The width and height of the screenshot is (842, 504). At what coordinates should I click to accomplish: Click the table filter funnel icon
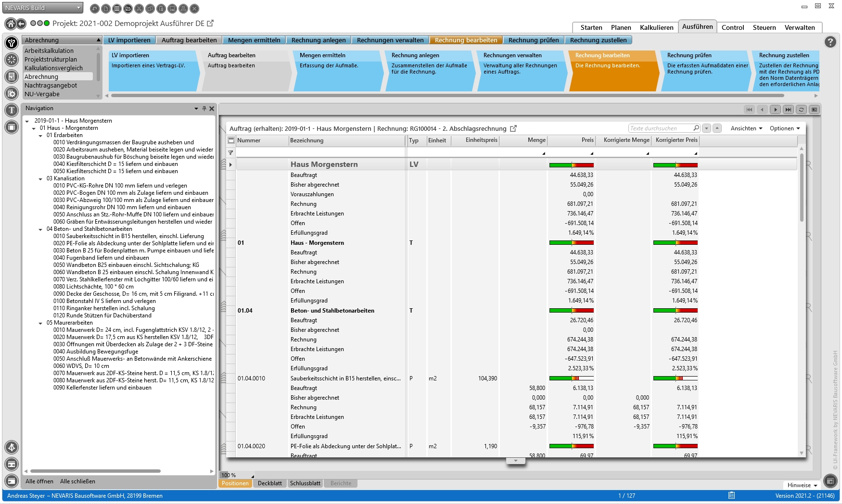point(231,153)
